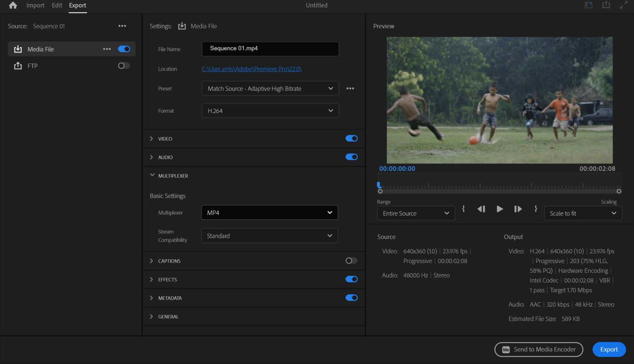Open the Quick Export share icon

[606, 5]
